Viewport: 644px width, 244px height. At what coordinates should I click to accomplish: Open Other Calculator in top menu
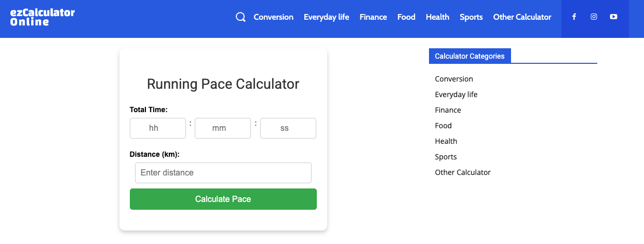522,17
